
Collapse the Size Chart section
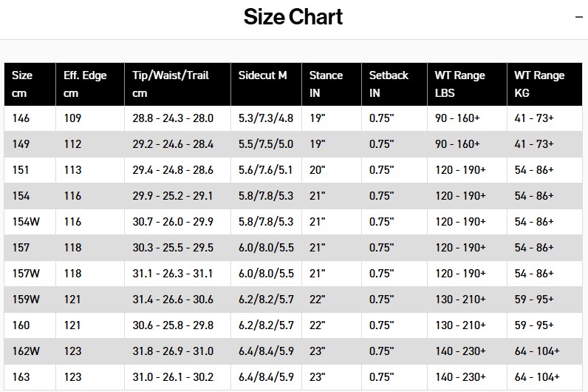pyautogui.click(x=578, y=16)
